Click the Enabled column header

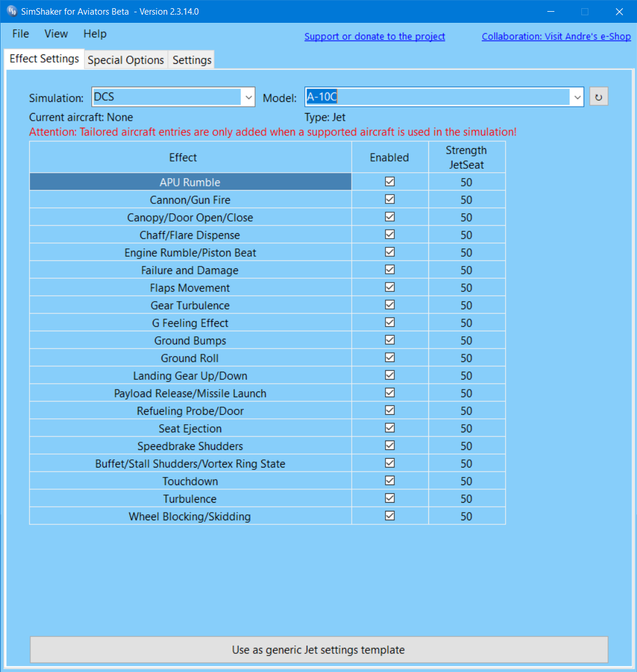[x=390, y=157]
